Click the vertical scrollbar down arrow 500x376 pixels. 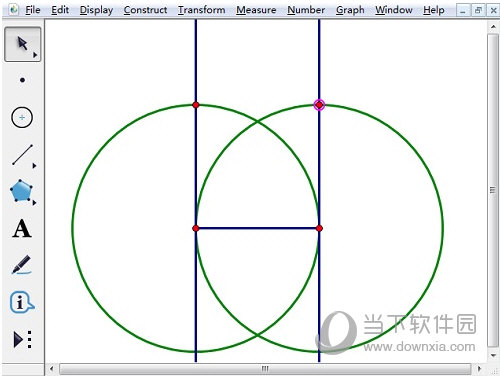[x=493, y=356]
